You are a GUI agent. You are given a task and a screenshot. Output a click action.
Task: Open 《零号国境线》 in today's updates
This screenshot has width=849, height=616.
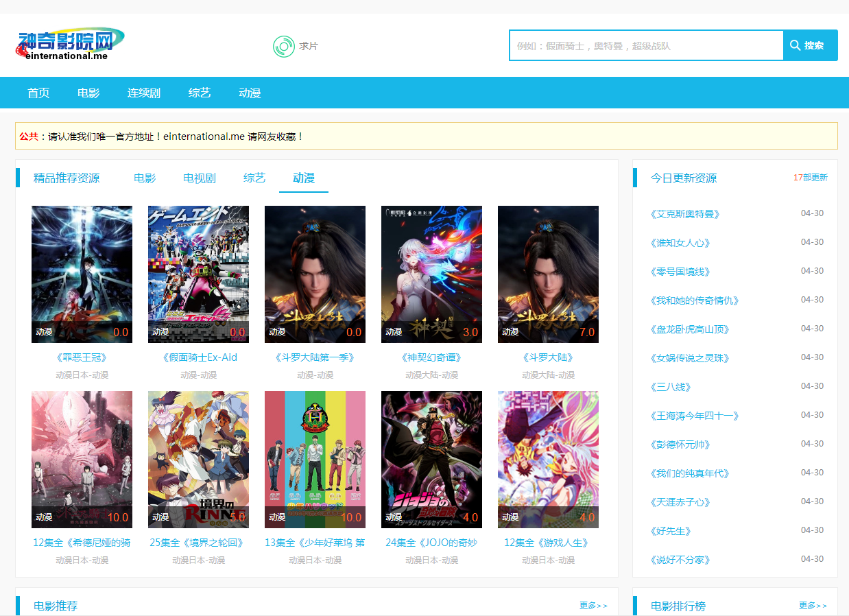click(x=680, y=272)
